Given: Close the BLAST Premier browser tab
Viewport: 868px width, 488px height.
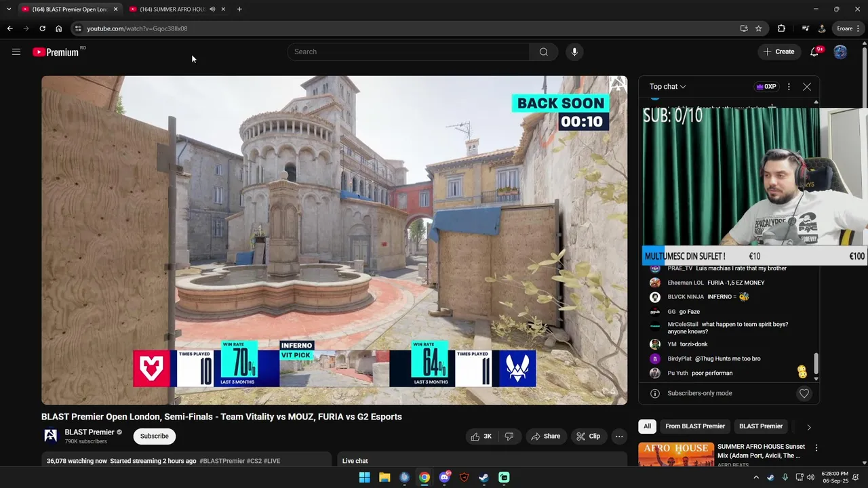Looking at the screenshot, I should coord(115,9).
